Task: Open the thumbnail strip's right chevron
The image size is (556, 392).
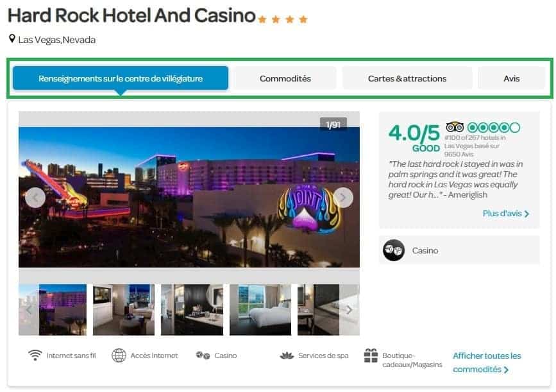Action: pyautogui.click(x=350, y=310)
